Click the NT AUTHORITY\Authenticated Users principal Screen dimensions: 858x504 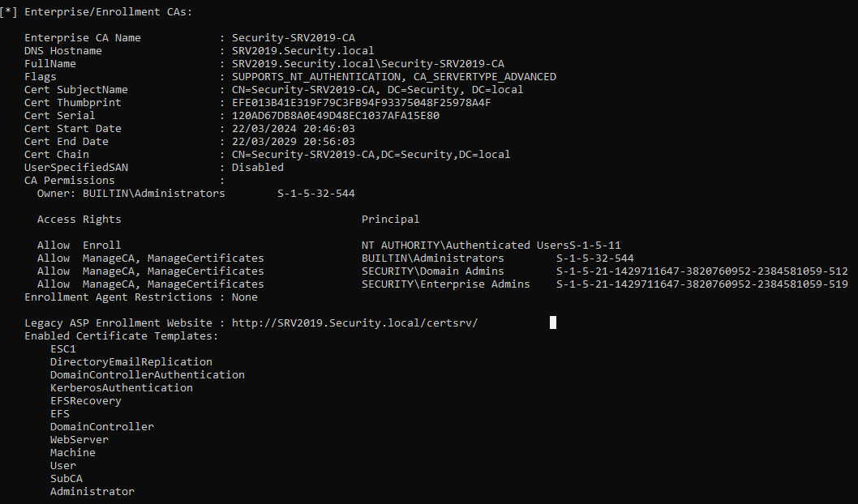coord(465,246)
